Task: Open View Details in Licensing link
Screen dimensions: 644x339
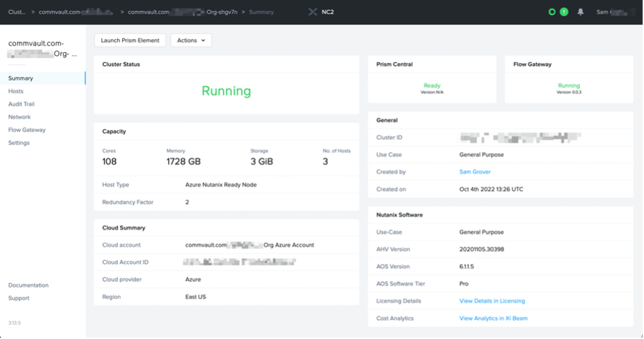Action: pyautogui.click(x=492, y=301)
